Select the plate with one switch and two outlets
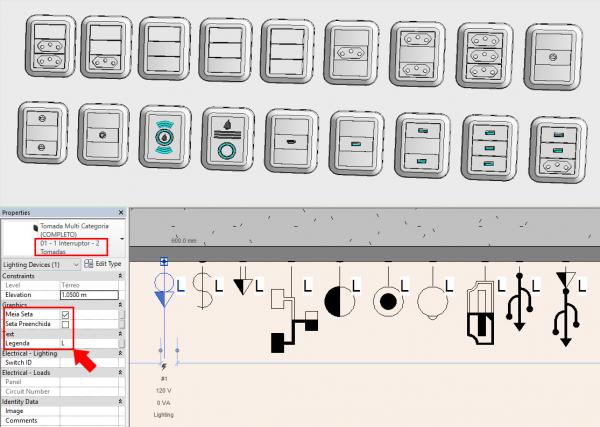The width and height of the screenshot is (600, 427). (51, 46)
